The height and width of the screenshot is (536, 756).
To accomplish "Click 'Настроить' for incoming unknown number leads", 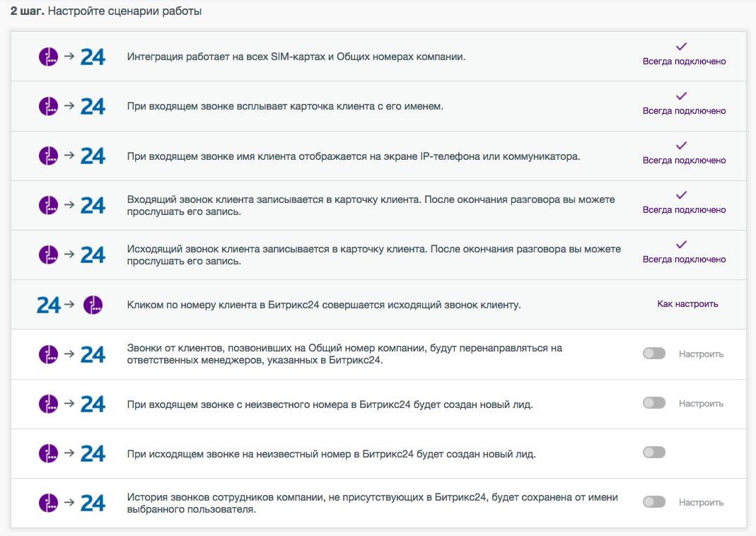I will [x=701, y=403].
